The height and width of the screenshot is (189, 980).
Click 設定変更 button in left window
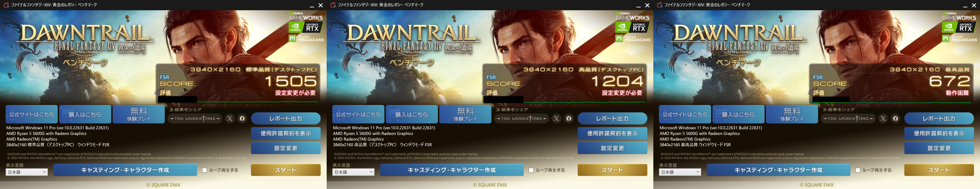286,148
